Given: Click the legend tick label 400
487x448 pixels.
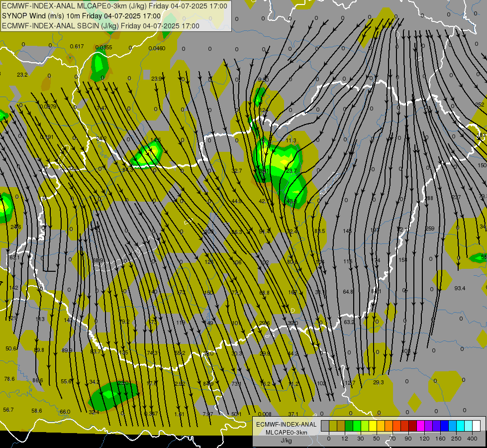Looking at the screenshot, I should [x=472, y=439].
